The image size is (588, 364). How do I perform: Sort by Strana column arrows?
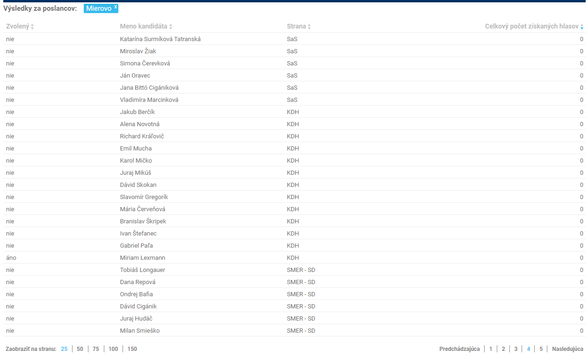309,27
